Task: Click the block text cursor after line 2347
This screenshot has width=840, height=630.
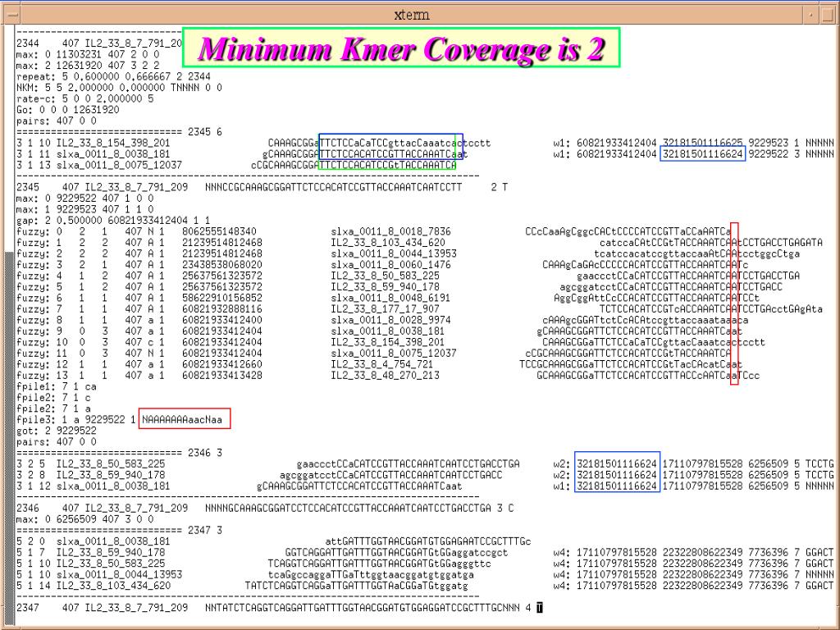Action: click(x=540, y=608)
